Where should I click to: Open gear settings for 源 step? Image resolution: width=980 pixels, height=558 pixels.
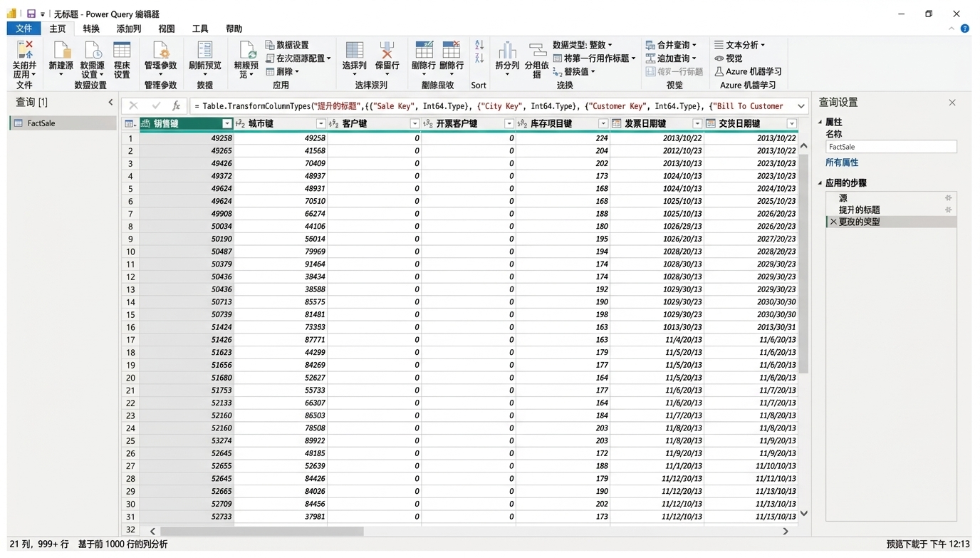coord(948,198)
